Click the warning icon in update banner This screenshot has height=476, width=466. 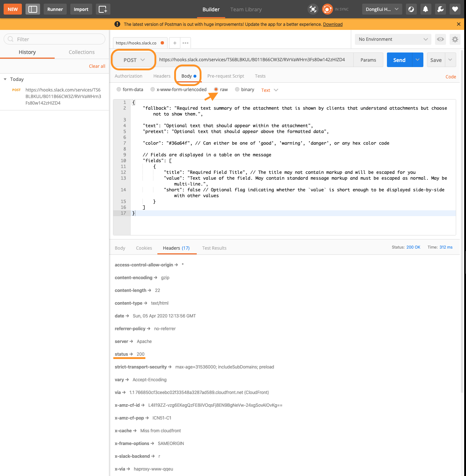(117, 24)
